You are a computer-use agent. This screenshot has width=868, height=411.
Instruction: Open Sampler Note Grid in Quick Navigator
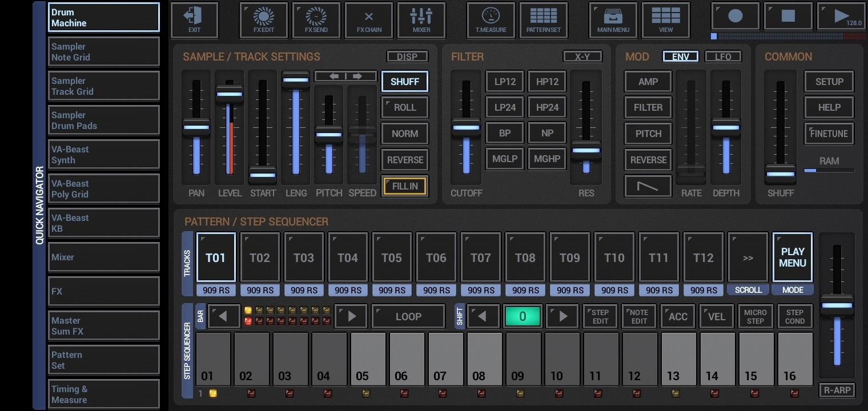[104, 52]
